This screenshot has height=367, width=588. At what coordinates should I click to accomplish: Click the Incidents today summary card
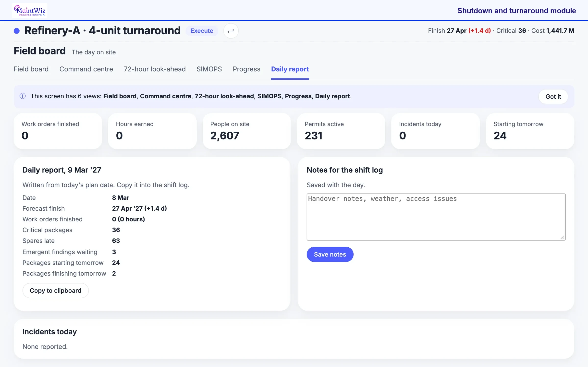coord(436,131)
